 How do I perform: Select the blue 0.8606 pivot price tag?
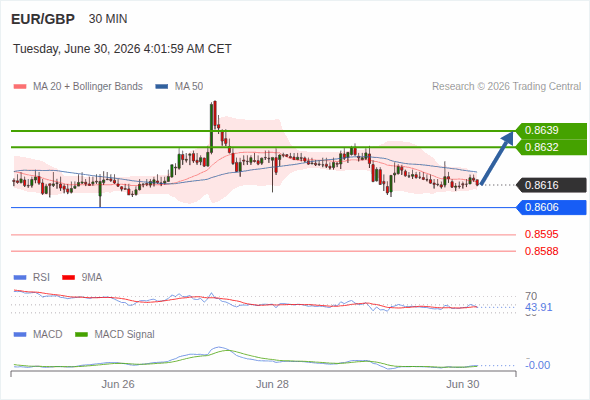tap(551, 207)
